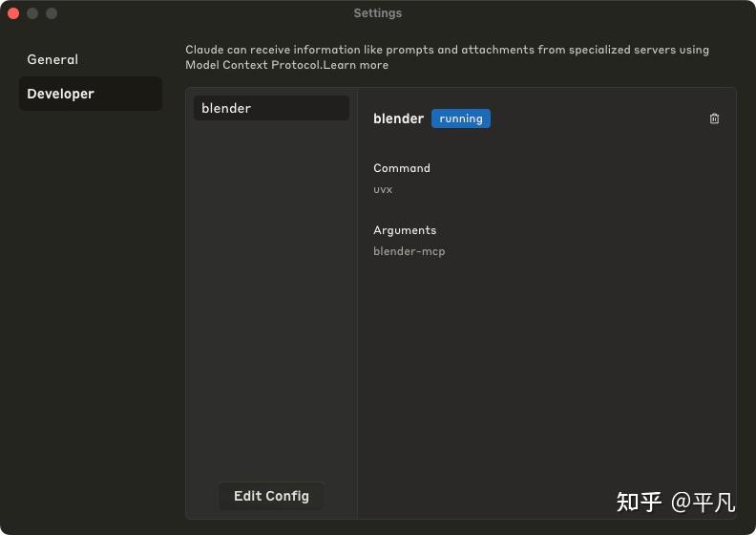This screenshot has width=756, height=535.
Task: Select blender in the server list
Action: click(x=271, y=108)
